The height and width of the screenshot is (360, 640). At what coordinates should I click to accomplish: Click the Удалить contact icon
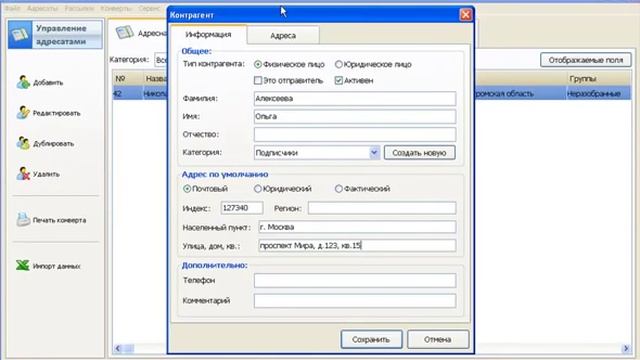[x=23, y=174]
